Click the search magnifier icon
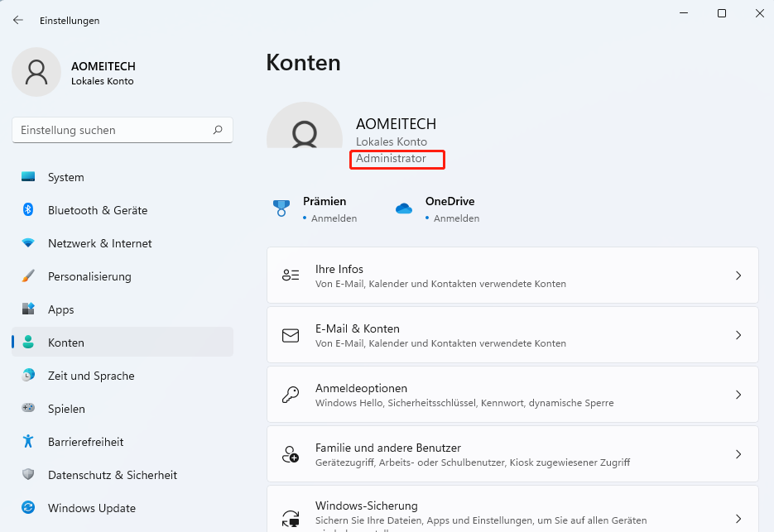This screenshot has width=774, height=532. pyautogui.click(x=218, y=130)
